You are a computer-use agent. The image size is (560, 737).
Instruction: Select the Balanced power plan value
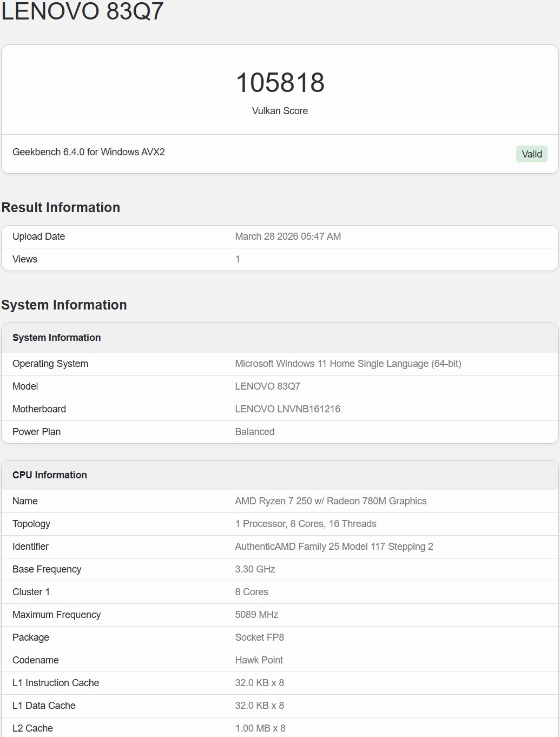pyautogui.click(x=255, y=431)
